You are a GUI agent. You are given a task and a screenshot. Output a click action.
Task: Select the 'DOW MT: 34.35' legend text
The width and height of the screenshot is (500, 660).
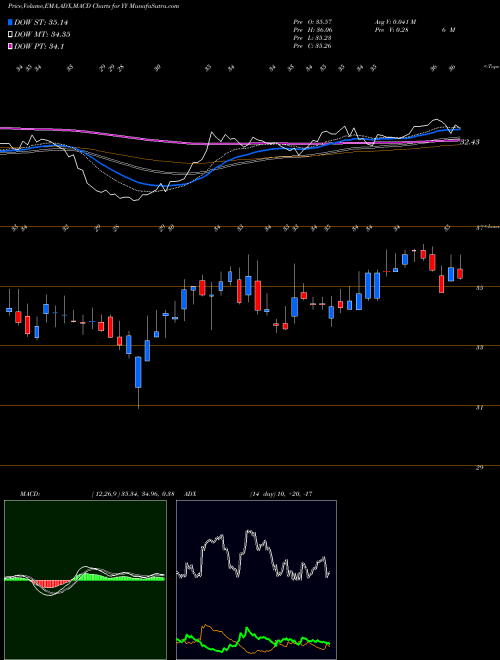(42, 35)
